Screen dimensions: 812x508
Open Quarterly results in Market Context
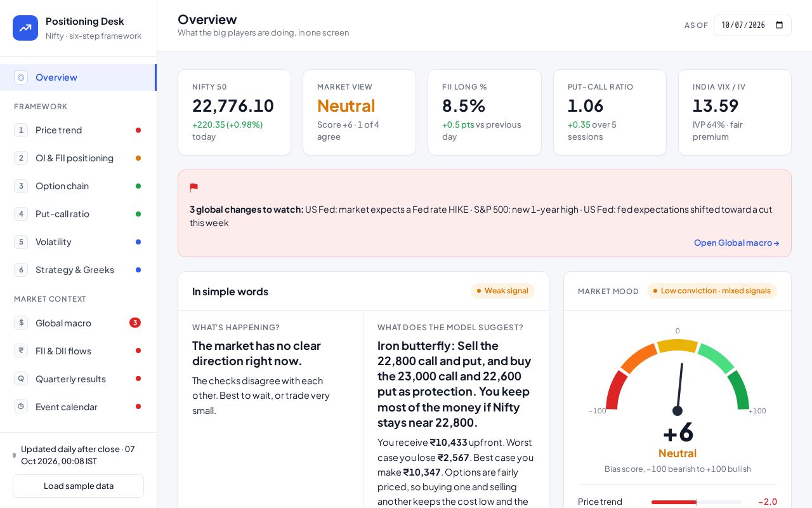click(x=78, y=378)
